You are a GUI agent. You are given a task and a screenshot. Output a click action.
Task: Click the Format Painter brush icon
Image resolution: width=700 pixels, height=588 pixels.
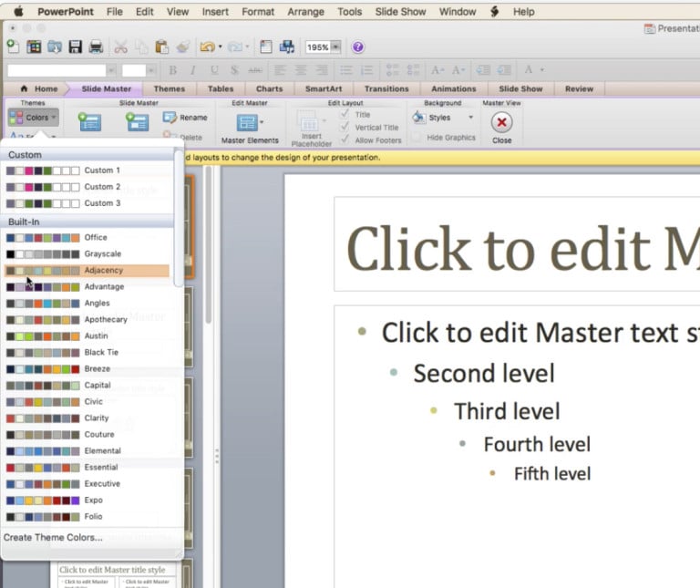[182, 46]
